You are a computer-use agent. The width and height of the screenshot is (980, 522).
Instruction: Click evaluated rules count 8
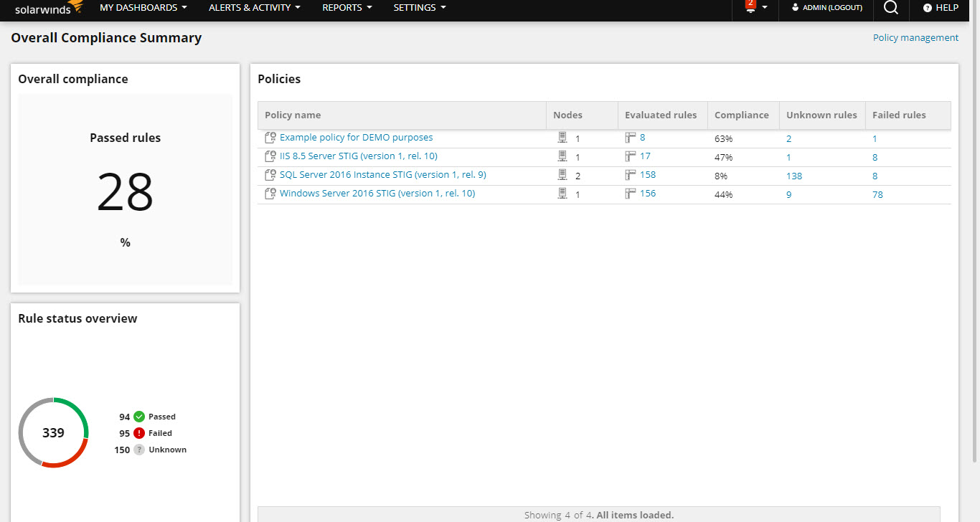(x=643, y=138)
